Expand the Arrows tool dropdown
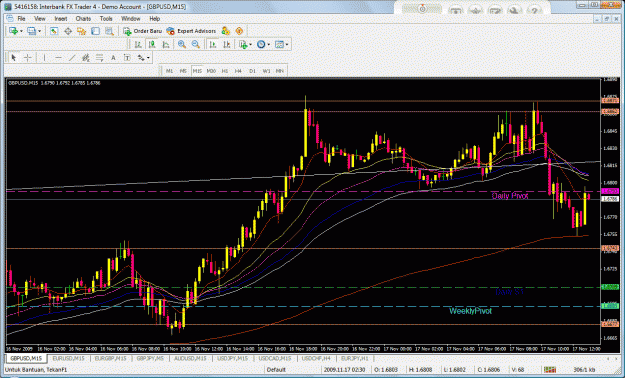 (x=148, y=58)
